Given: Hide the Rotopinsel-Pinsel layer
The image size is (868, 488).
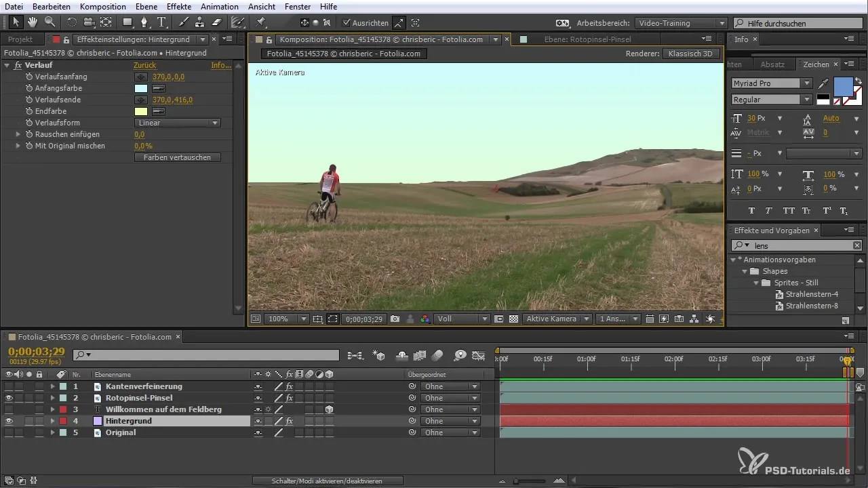Looking at the screenshot, I should tap(9, 398).
